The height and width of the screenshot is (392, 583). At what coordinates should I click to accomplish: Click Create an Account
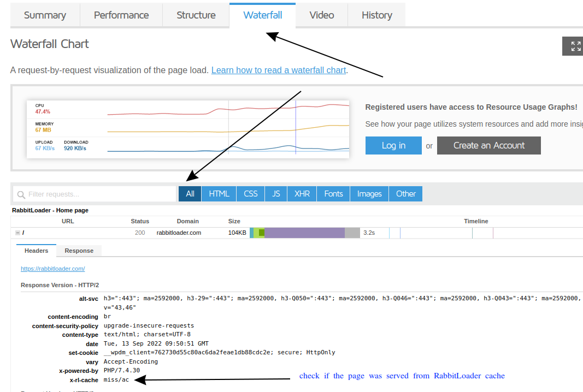(x=488, y=145)
